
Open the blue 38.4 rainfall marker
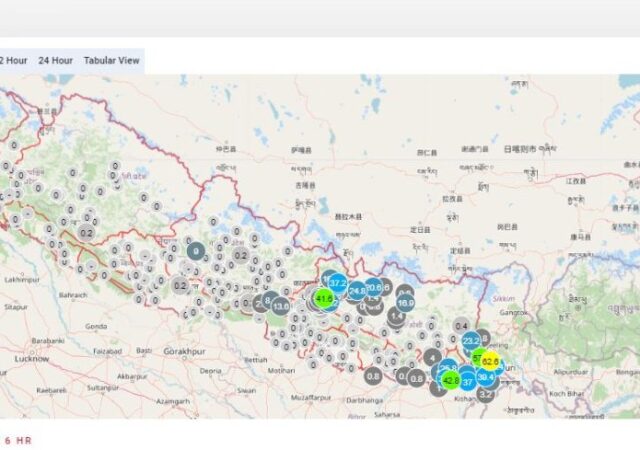486,377
